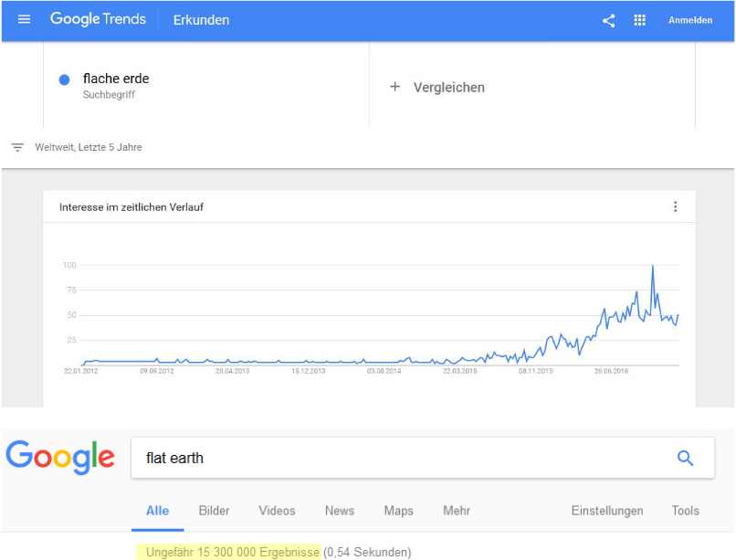Switch to the Videos tab
Viewport: 736px width, 560px height.
[x=277, y=511]
